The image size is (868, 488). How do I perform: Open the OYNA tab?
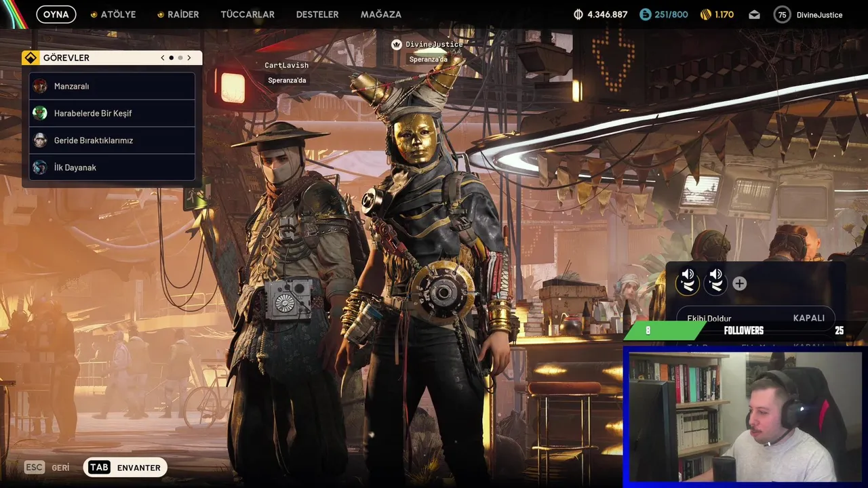[56, 14]
